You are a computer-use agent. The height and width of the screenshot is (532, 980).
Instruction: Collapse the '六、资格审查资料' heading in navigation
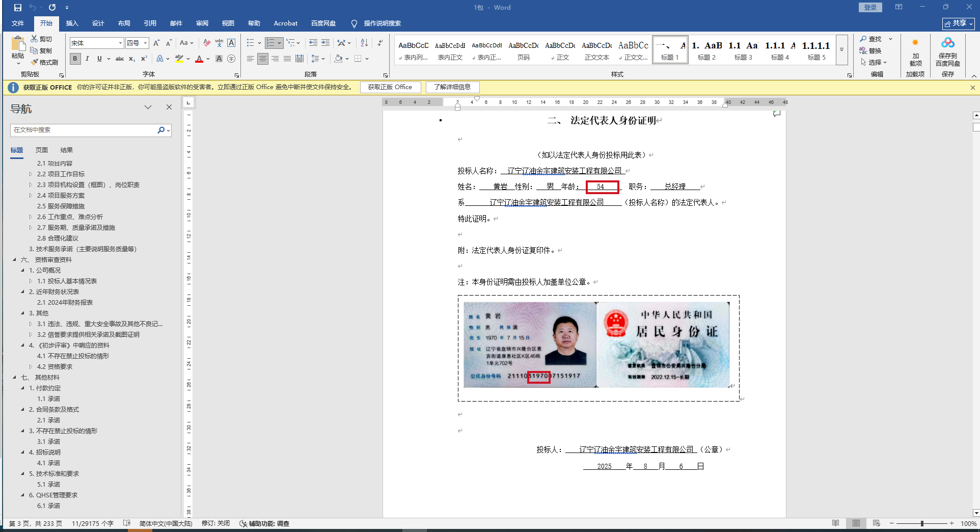pyautogui.click(x=14, y=260)
